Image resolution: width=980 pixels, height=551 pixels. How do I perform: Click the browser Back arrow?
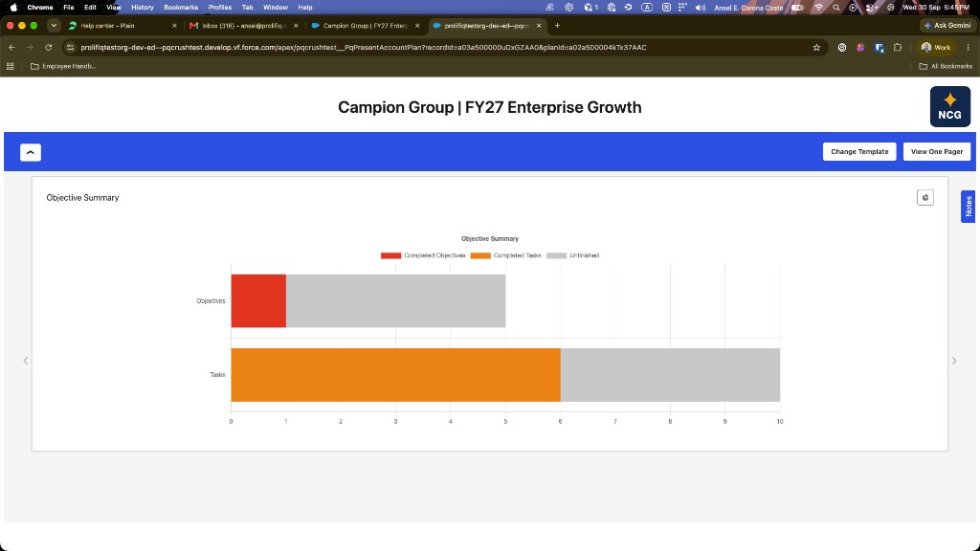coord(11,48)
